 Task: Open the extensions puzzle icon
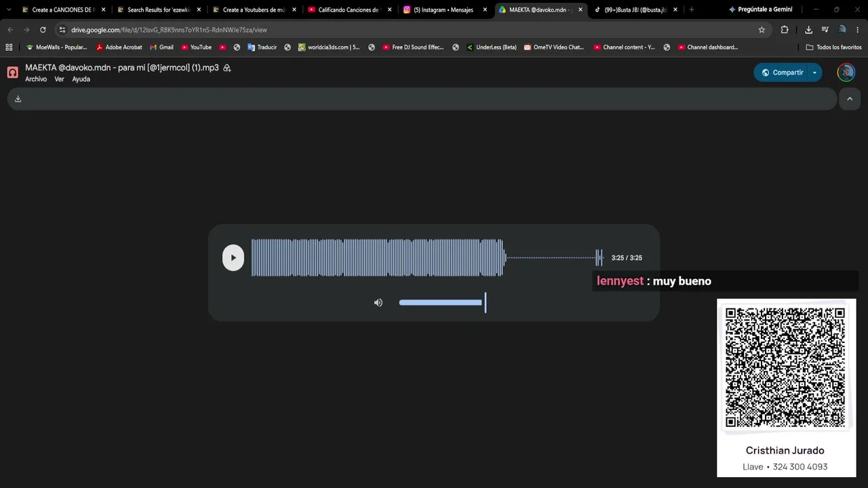[785, 30]
